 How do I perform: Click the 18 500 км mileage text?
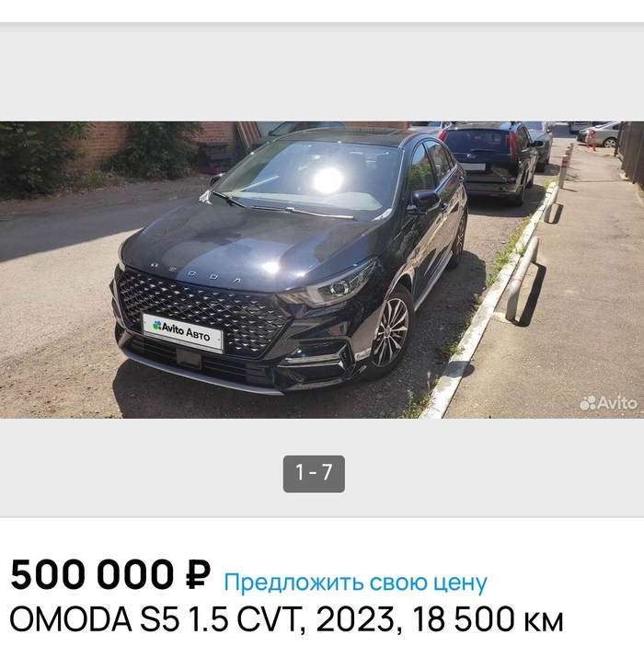(488, 619)
